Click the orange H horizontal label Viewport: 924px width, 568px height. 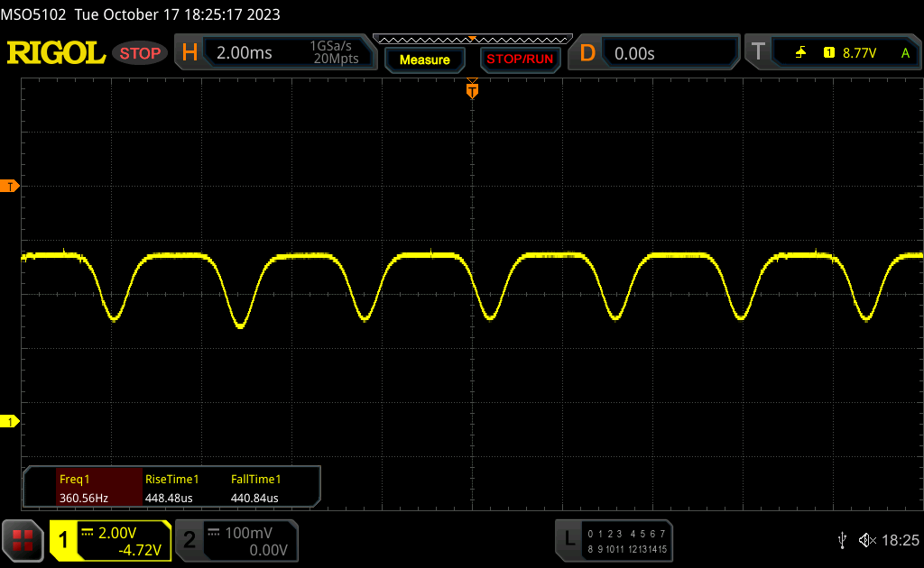[x=189, y=53]
